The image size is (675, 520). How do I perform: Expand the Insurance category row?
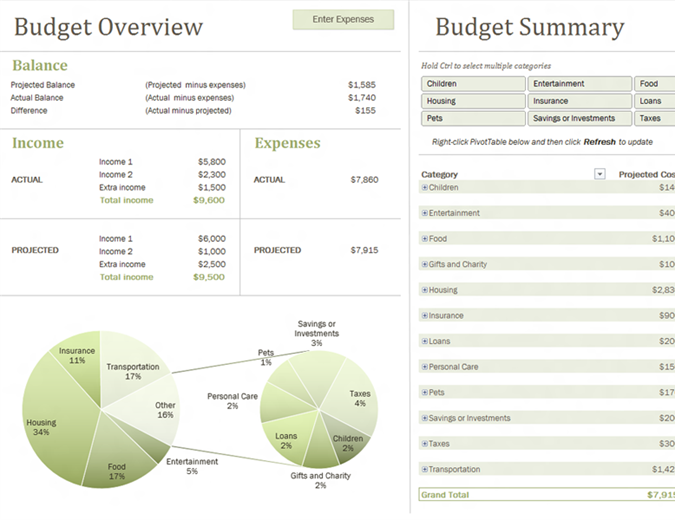pyautogui.click(x=425, y=316)
